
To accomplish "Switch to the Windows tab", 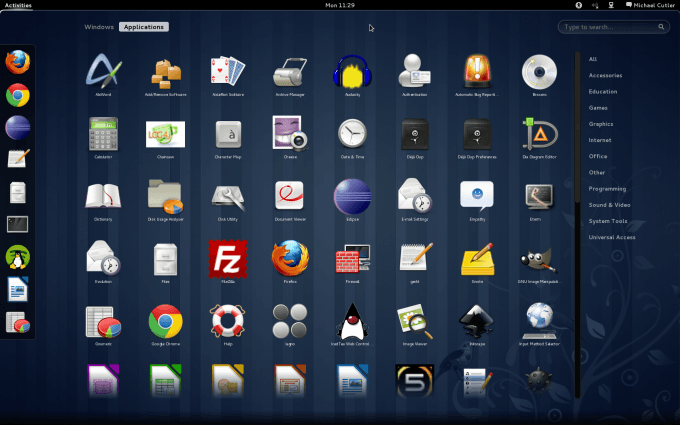I will click(99, 27).
